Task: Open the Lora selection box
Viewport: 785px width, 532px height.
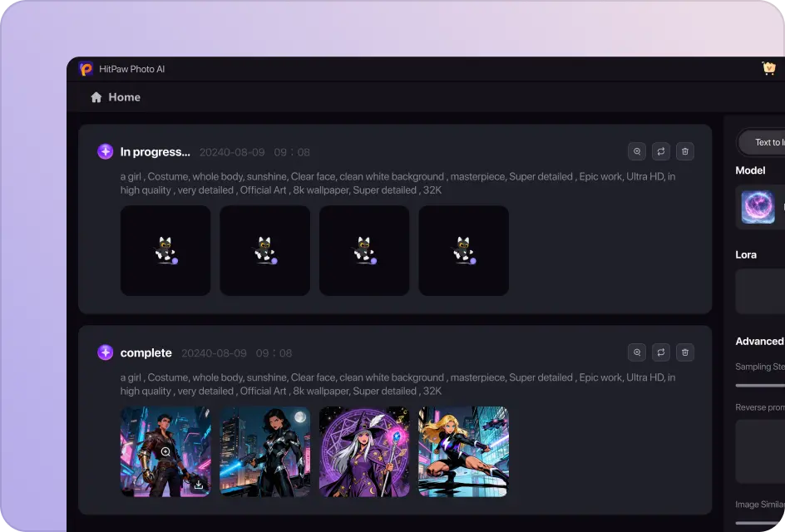Action: [x=761, y=291]
